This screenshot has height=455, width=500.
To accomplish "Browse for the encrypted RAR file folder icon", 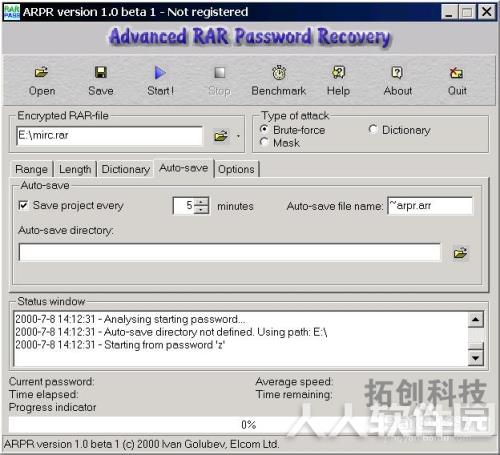I will [x=221, y=136].
